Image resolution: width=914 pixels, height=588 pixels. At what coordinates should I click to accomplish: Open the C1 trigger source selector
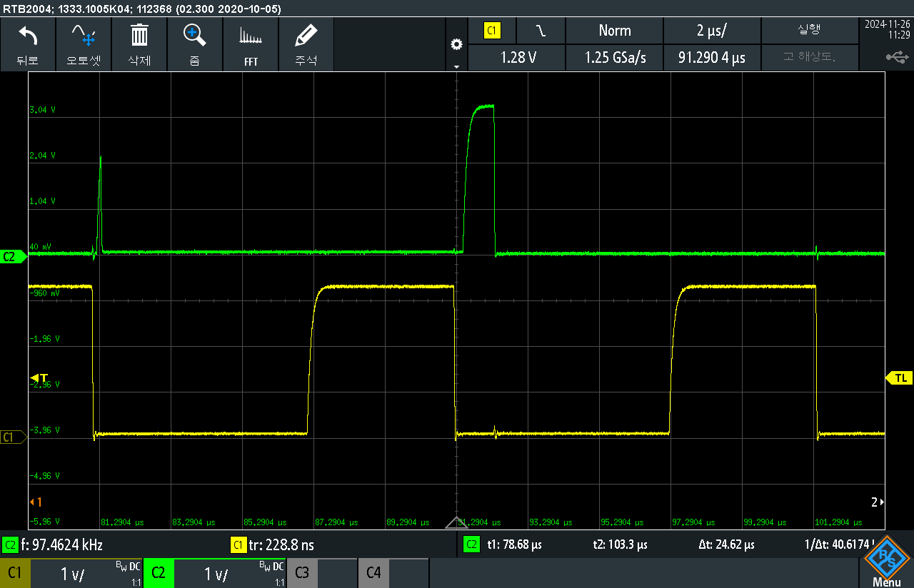492,31
